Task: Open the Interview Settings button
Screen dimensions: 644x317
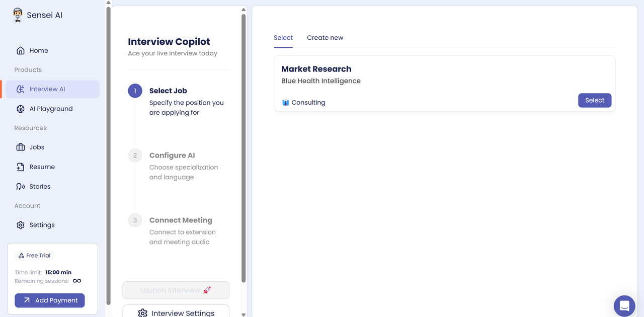Action: 176,312
